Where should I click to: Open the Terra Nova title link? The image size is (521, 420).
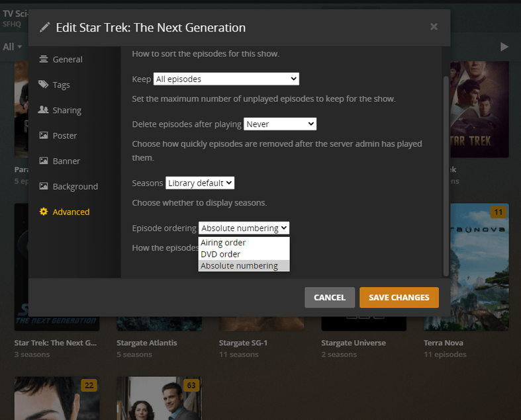pyautogui.click(x=444, y=343)
